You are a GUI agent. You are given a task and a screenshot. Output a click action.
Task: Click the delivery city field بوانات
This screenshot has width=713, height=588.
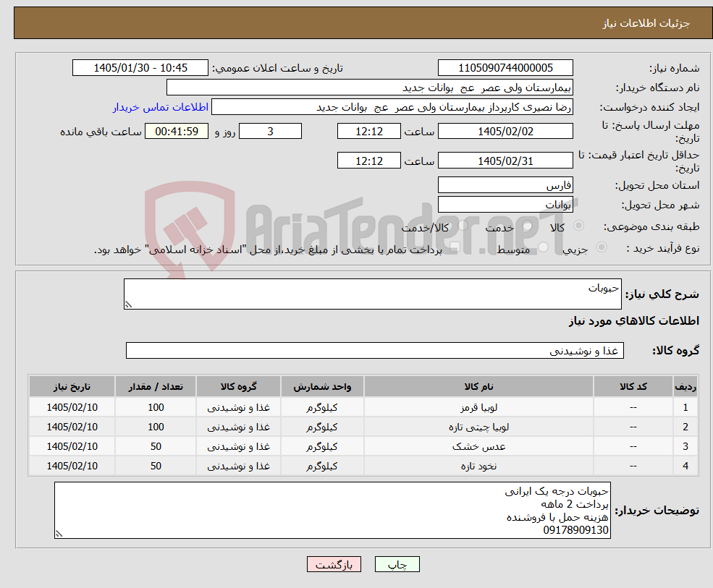[x=505, y=205]
